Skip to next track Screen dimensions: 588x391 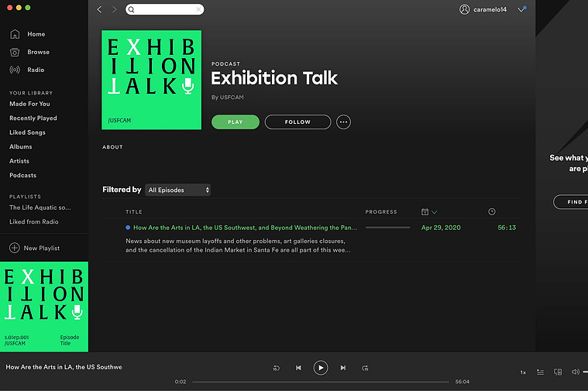pyautogui.click(x=342, y=368)
